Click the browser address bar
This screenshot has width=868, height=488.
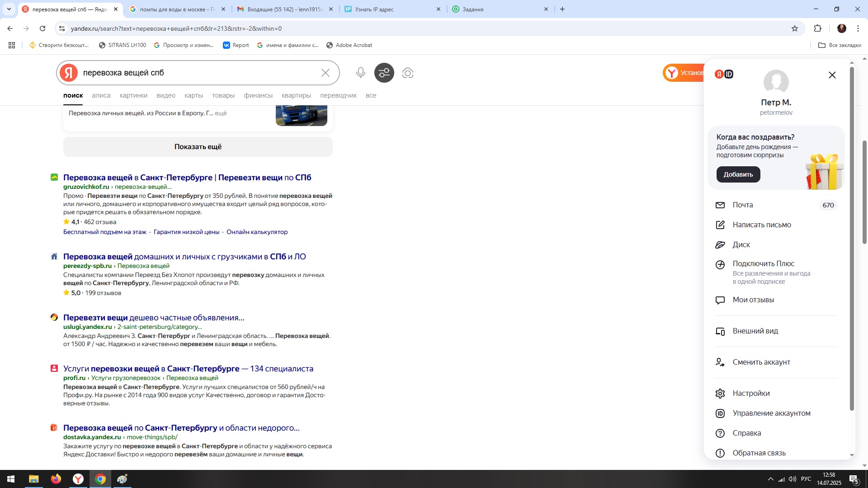pos(425,28)
